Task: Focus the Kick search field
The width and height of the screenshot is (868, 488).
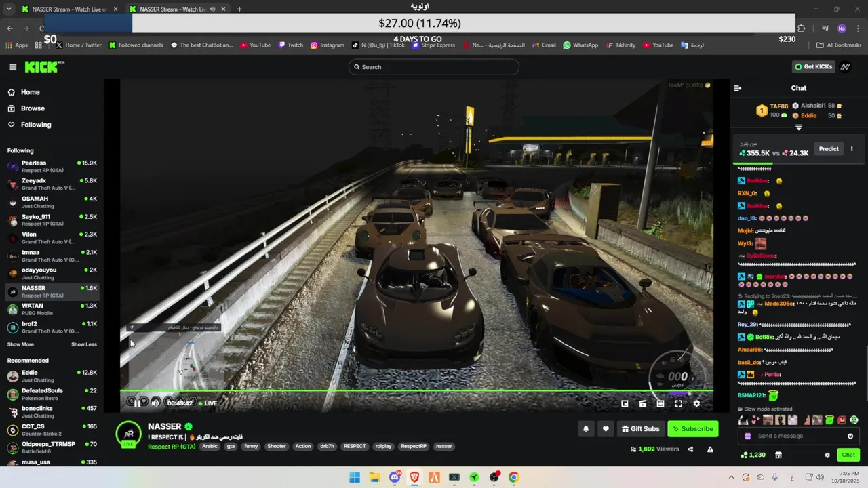Action: 434,67
